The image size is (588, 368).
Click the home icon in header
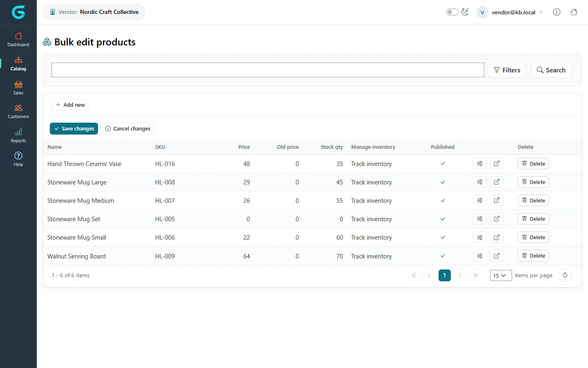574,12
